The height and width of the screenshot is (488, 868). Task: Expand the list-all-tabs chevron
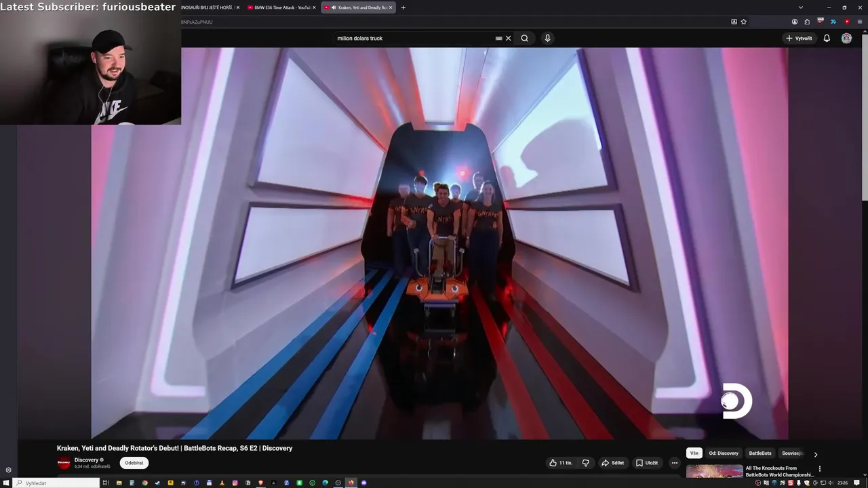pyautogui.click(x=801, y=7)
